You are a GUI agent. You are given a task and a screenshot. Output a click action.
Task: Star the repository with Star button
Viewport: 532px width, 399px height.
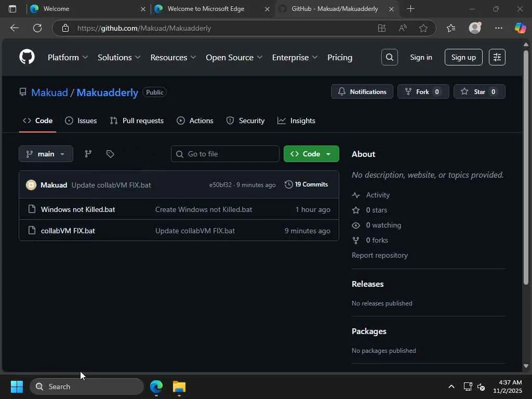click(479, 91)
